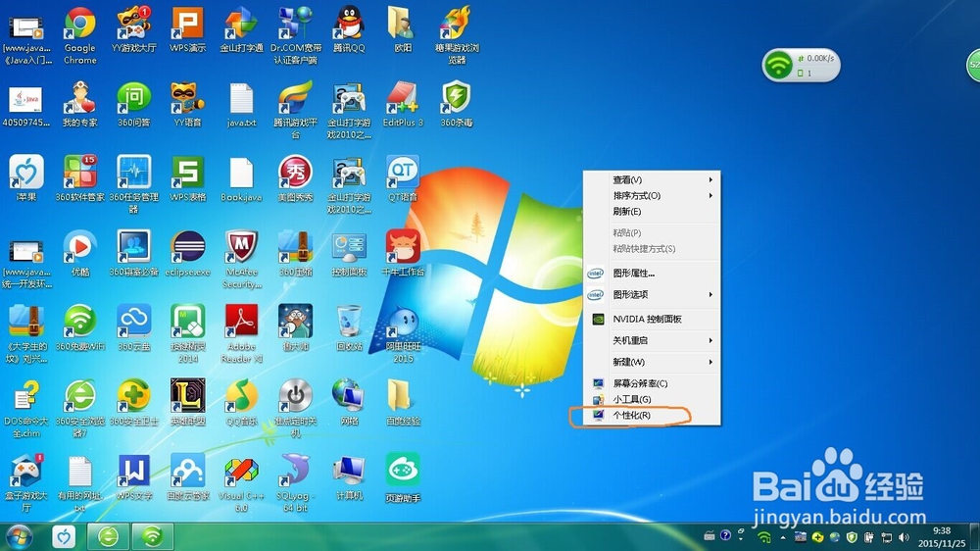The height and width of the screenshot is (551, 980).
Task: Click the 360安全浏览器7 desktop icon
Action: [x=80, y=409]
